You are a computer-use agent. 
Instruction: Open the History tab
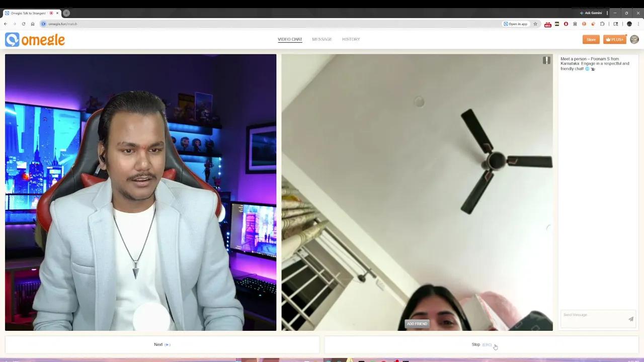tap(351, 39)
